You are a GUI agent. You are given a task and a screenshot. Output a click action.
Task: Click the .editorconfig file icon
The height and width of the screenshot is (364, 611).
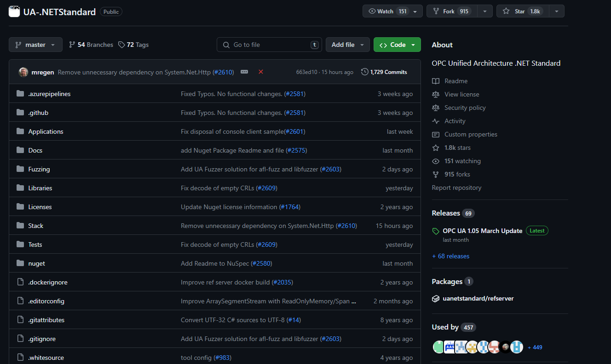pos(20,301)
